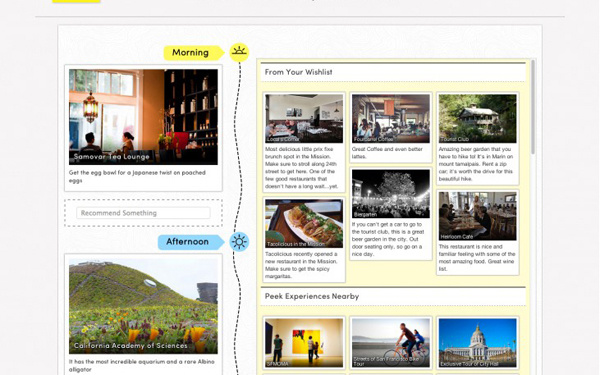Image resolution: width=600 pixels, height=375 pixels.
Task: Click the 'Tacolicious recently opened' description
Action: point(301,265)
